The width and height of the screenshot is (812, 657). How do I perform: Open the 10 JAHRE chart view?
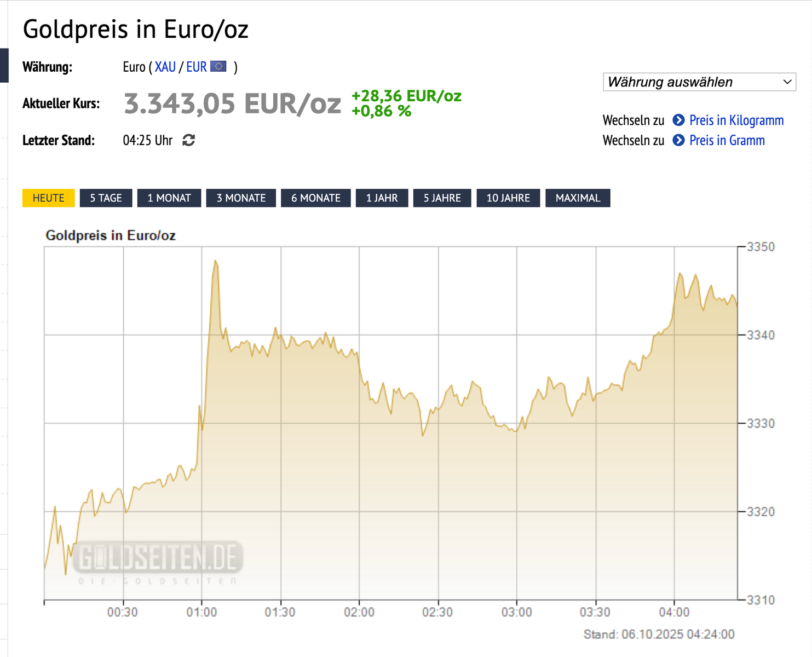[x=508, y=198]
